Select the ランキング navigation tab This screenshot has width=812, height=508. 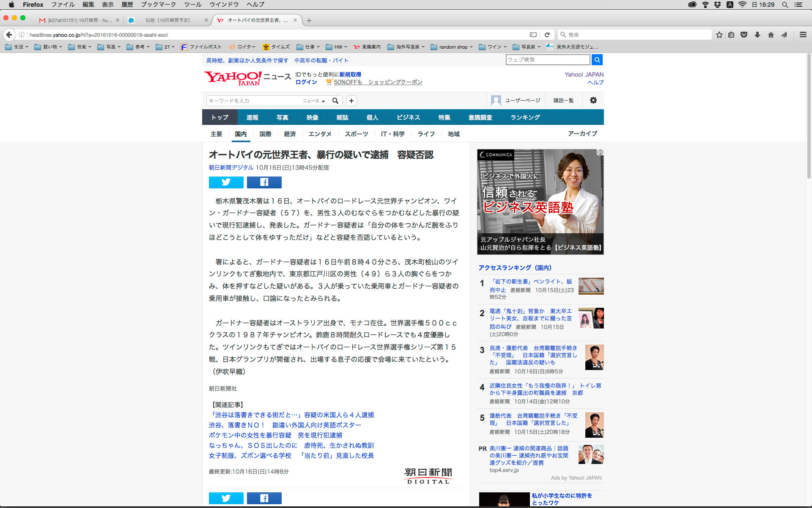(x=525, y=117)
